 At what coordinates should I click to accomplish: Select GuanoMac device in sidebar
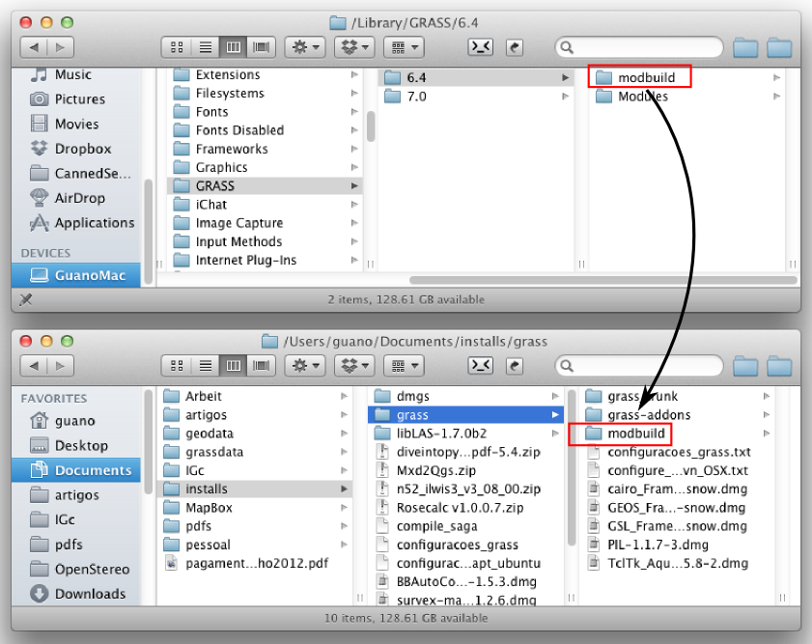pos(76,275)
